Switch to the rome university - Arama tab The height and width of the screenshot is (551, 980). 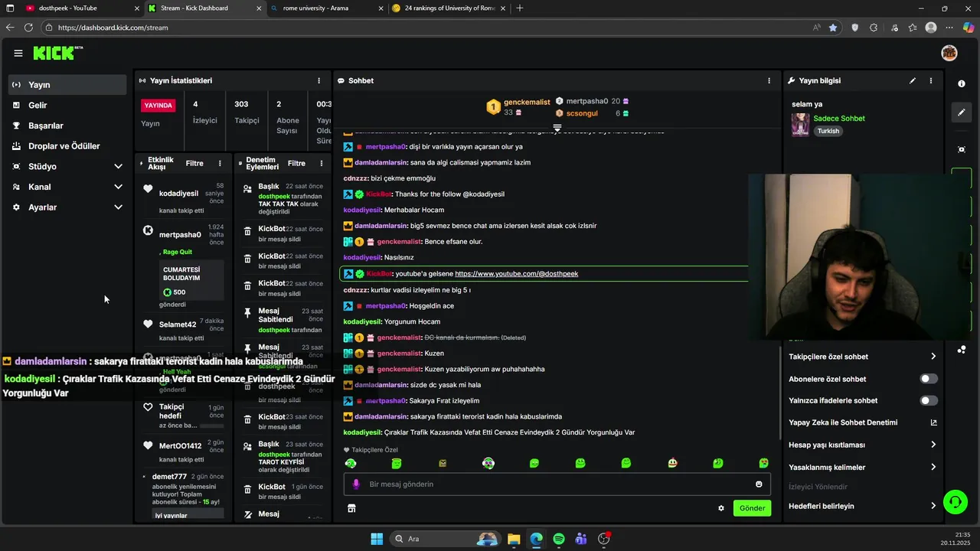(x=325, y=8)
